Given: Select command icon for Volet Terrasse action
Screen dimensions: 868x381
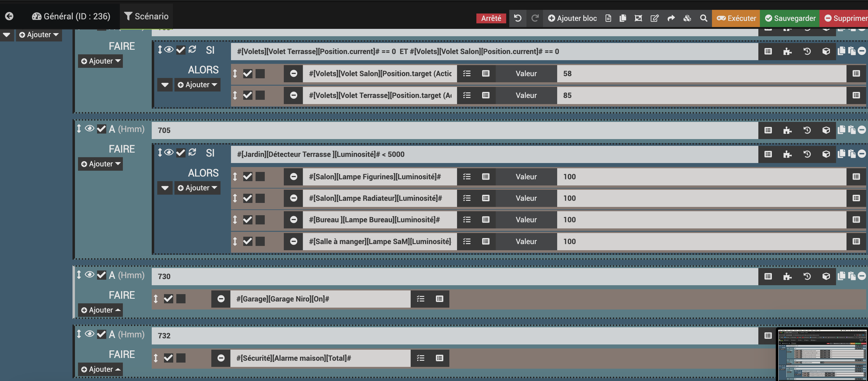Looking at the screenshot, I should point(486,95).
